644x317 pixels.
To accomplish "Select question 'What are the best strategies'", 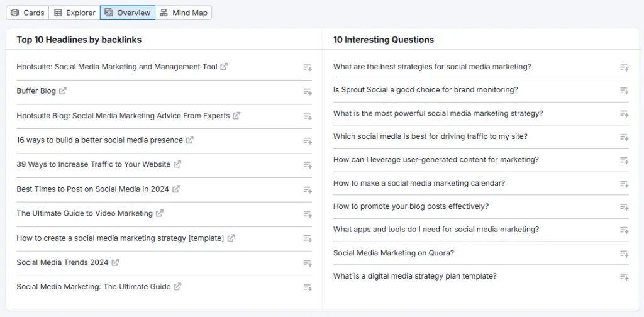I will click(x=431, y=67).
